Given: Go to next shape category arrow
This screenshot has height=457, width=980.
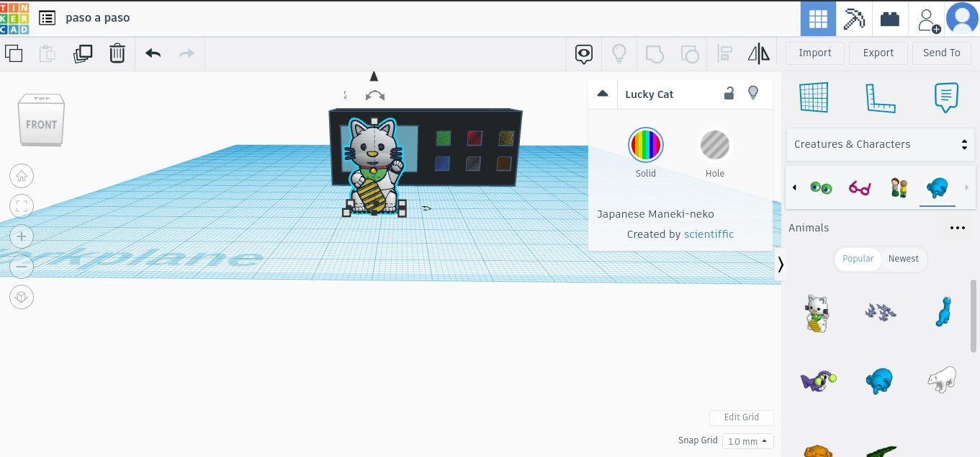Looking at the screenshot, I should (x=966, y=187).
